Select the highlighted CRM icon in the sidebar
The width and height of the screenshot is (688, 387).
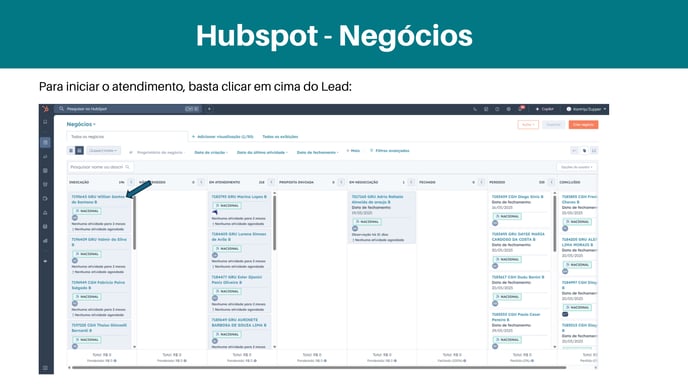(x=45, y=142)
